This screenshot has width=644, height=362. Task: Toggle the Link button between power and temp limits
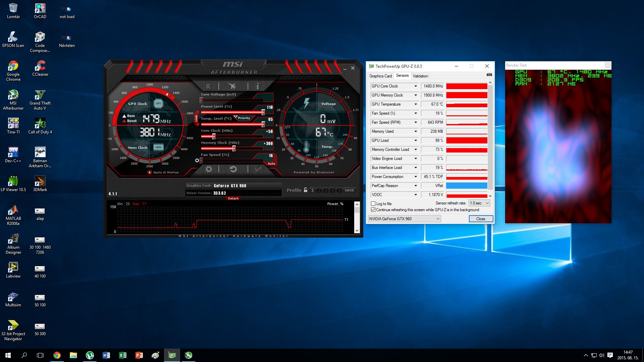(x=197, y=118)
